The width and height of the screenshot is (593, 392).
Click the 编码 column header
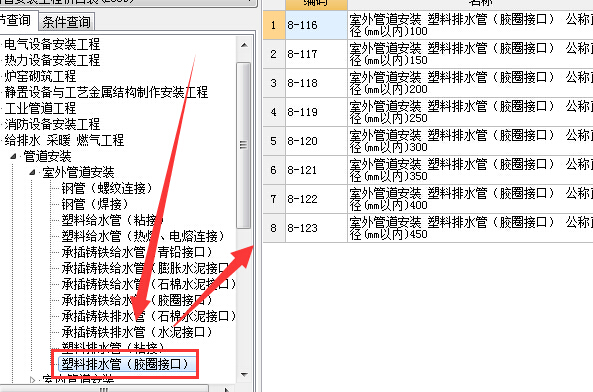click(x=316, y=4)
